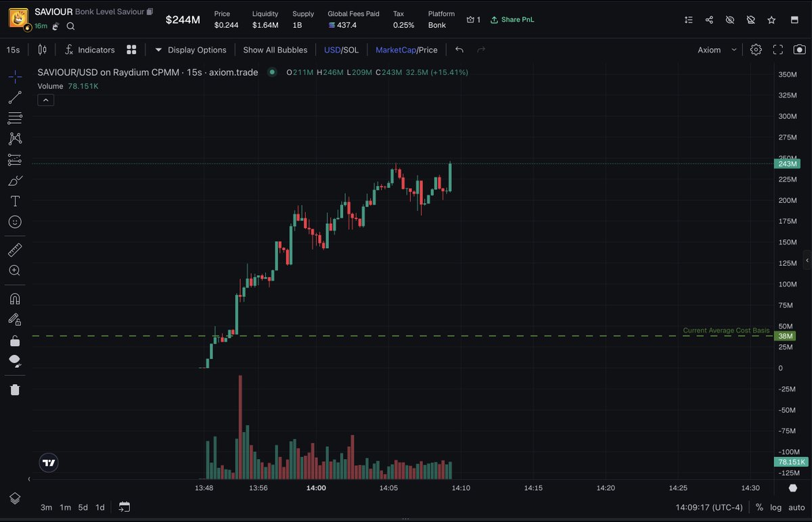Screen dimensions: 812x522
Task: Open the candlestick chart style selector
Action: [42, 50]
